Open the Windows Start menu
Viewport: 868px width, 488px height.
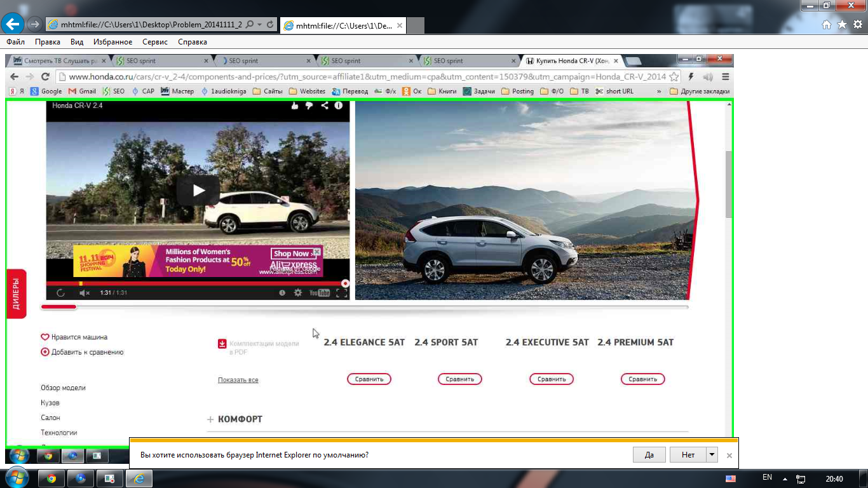17,478
